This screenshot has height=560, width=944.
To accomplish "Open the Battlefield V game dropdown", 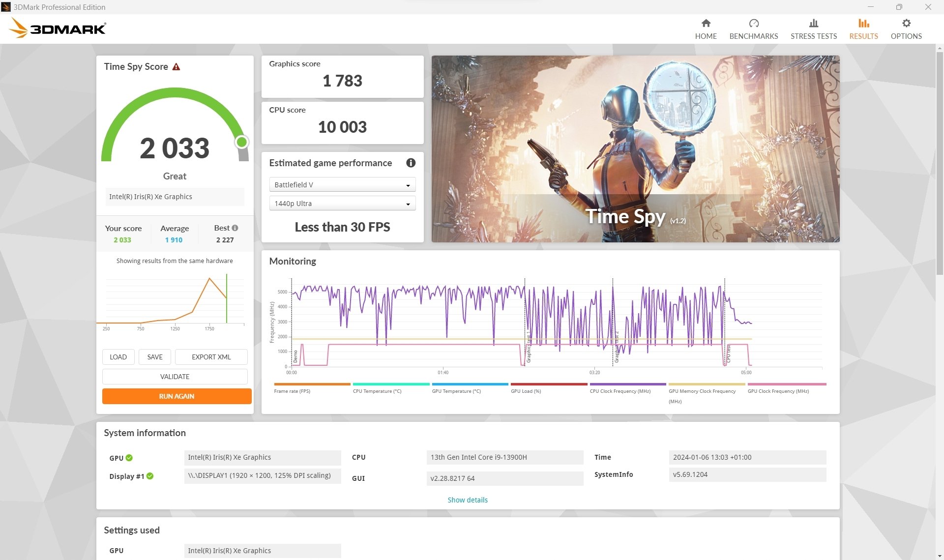I will [342, 185].
